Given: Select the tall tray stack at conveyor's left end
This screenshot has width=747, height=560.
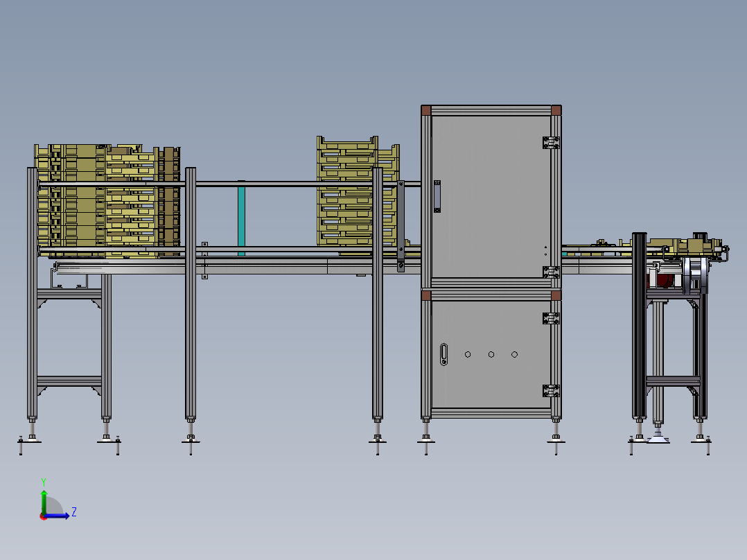Looking at the screenshot, I should tap(107, 201).
